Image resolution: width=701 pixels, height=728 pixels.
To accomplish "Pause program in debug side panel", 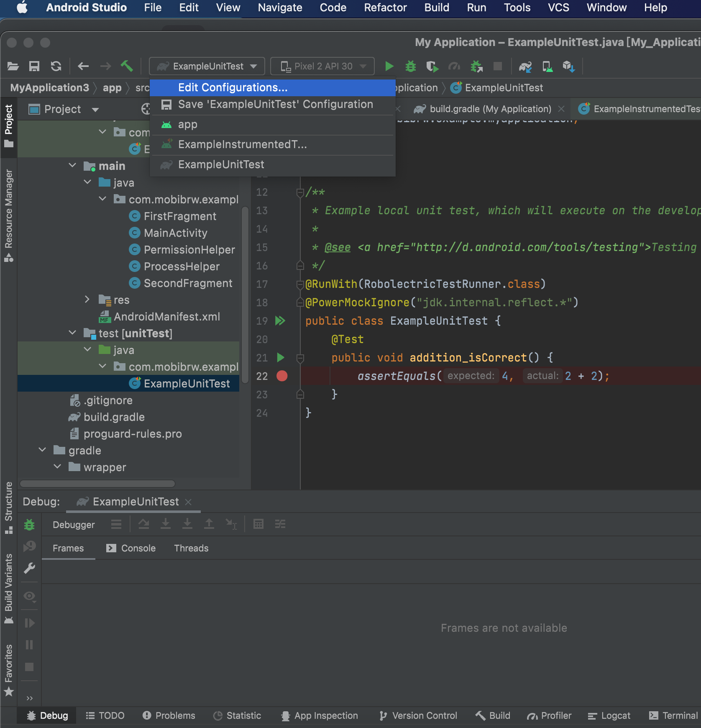I will tap(29, 645).
